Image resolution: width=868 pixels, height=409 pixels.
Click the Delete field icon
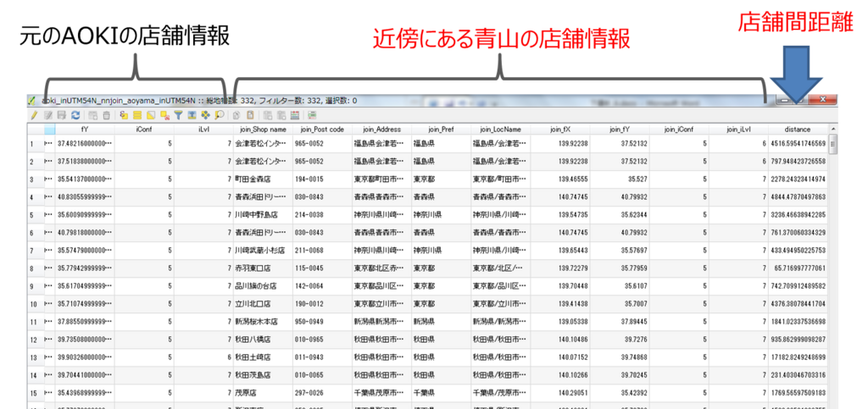(281, 115)
